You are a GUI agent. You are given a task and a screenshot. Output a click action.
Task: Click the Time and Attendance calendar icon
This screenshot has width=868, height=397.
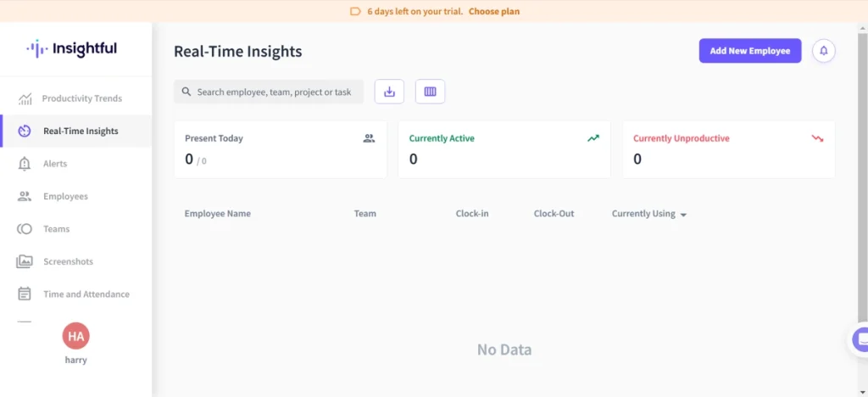25,294
